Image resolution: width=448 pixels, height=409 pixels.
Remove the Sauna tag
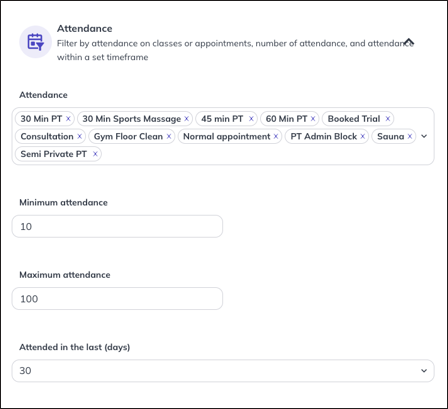tap(410, 136)
